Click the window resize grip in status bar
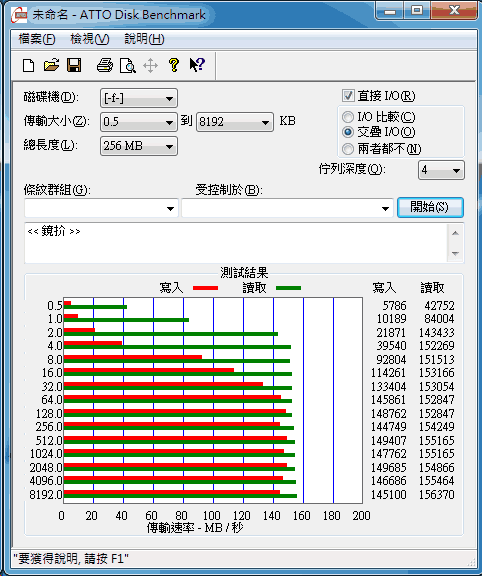Screen dimensions: 482x576 point(471,562)
